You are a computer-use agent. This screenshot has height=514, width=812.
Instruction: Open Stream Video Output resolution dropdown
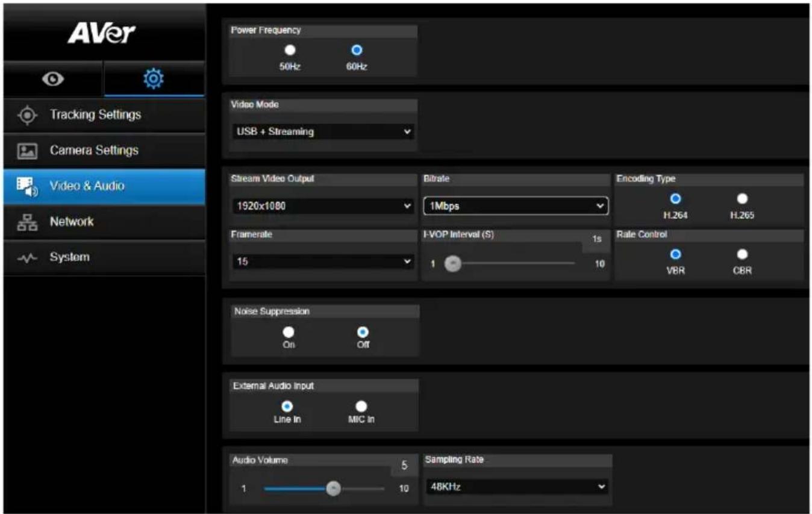click(x=323, y=206)
